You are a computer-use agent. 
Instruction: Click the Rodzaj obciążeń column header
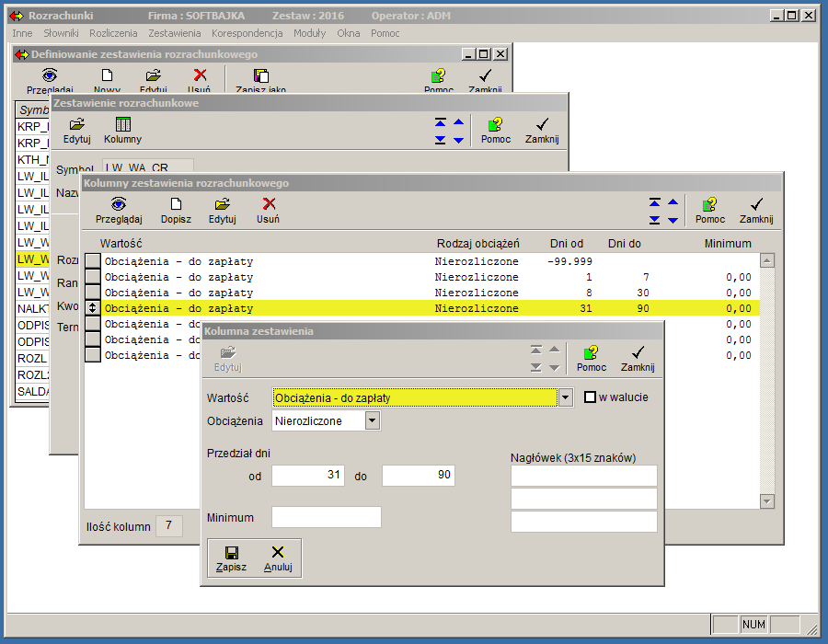(477, 244)
